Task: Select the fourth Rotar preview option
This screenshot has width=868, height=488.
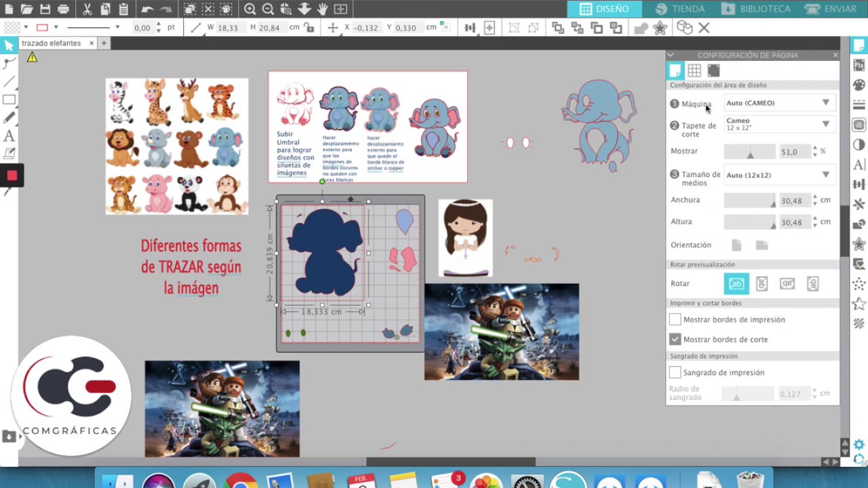Action: coord(812,284)
